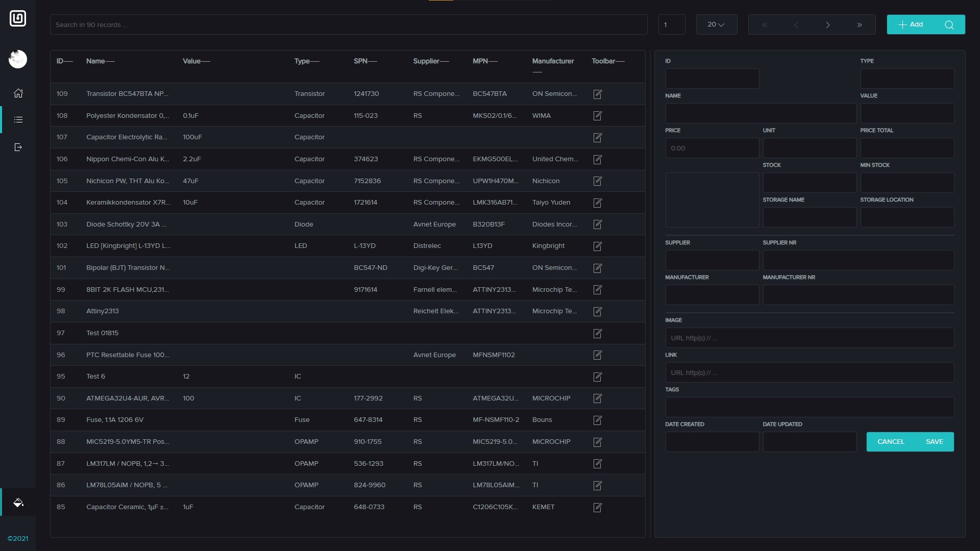Edit the Polyester Kondensator row

pos(598,116)
